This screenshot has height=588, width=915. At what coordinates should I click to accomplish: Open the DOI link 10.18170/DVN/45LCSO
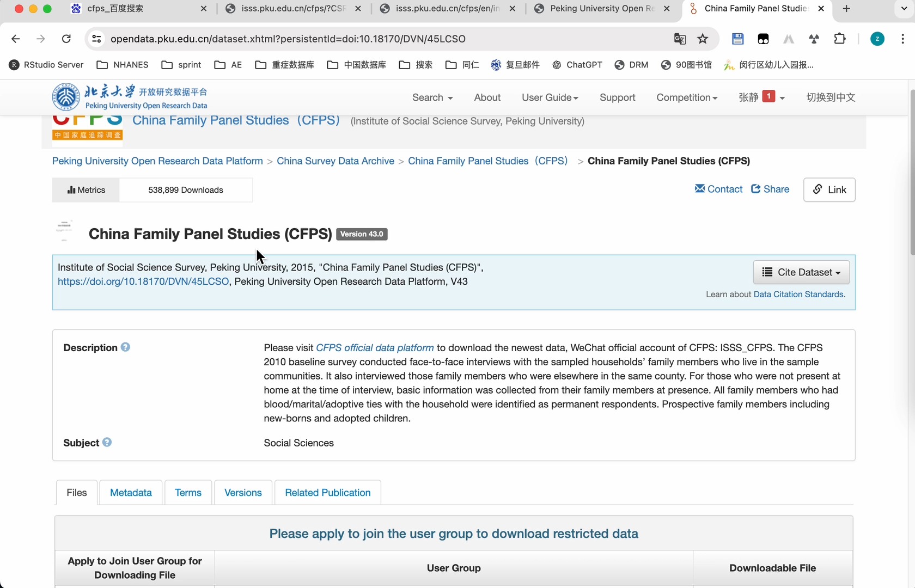pos(143,281)
